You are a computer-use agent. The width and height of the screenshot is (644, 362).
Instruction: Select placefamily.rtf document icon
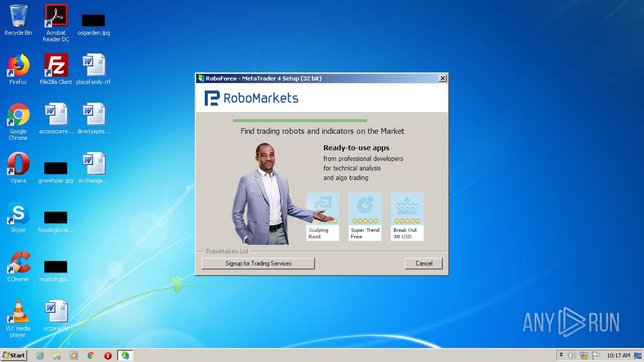[94, 69]
